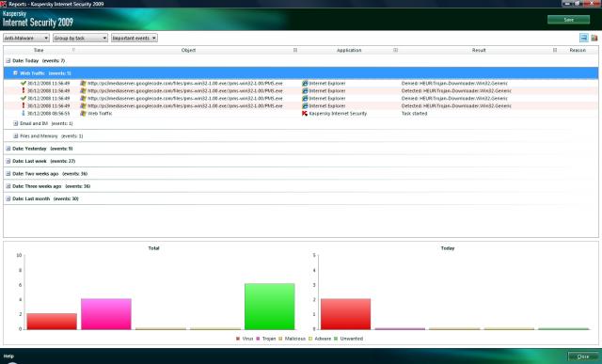This screenshot has width=602, height=364.
Task: Switch to the chart view icon
Action: 594,38
